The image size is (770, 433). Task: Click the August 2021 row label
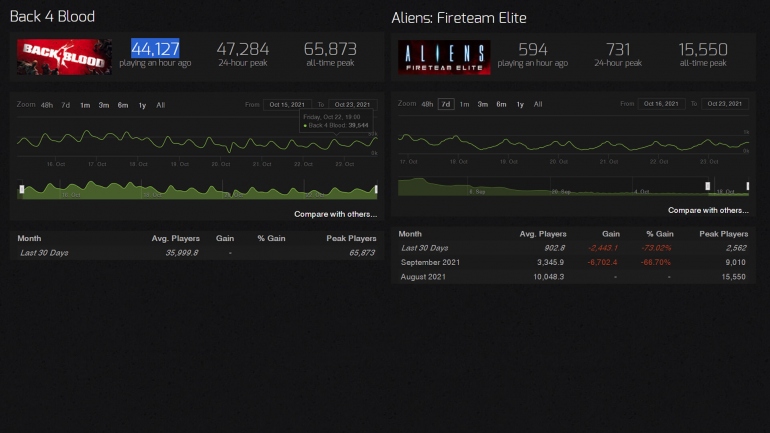coord(423,277)
